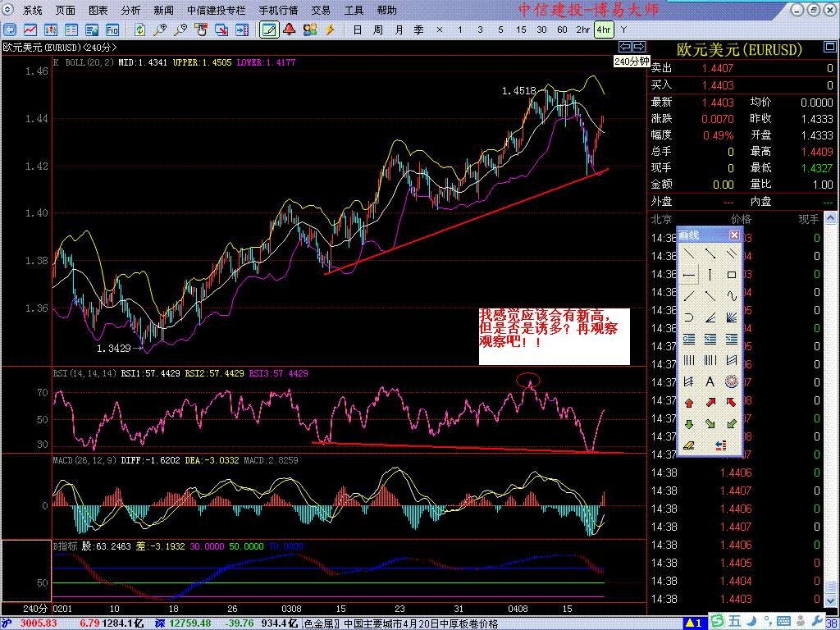Select the trend line drawing tool
This screenshot has width=840, height=630.
pyautogui.click(x=689, y=254)
